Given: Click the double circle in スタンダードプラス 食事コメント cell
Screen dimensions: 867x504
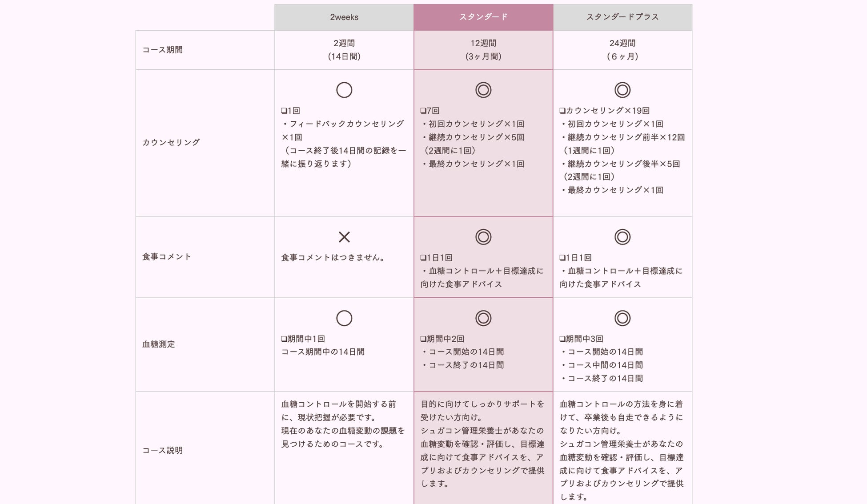Looking at the screenshot, I should (622, 237).
